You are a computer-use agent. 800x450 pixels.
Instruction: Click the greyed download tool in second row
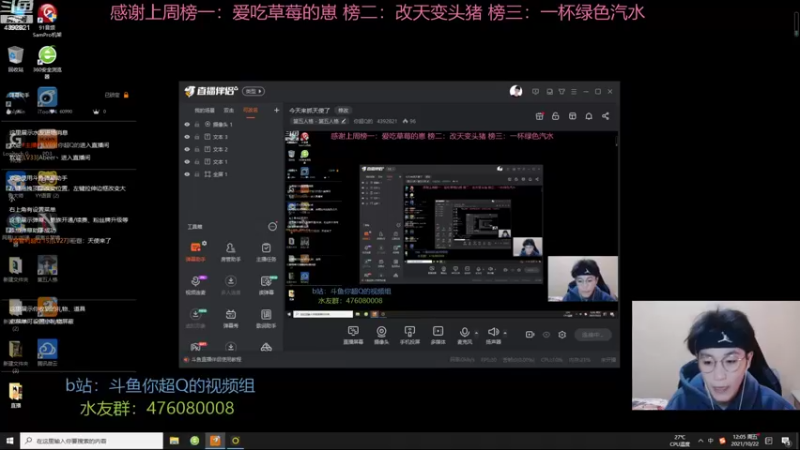231,285
